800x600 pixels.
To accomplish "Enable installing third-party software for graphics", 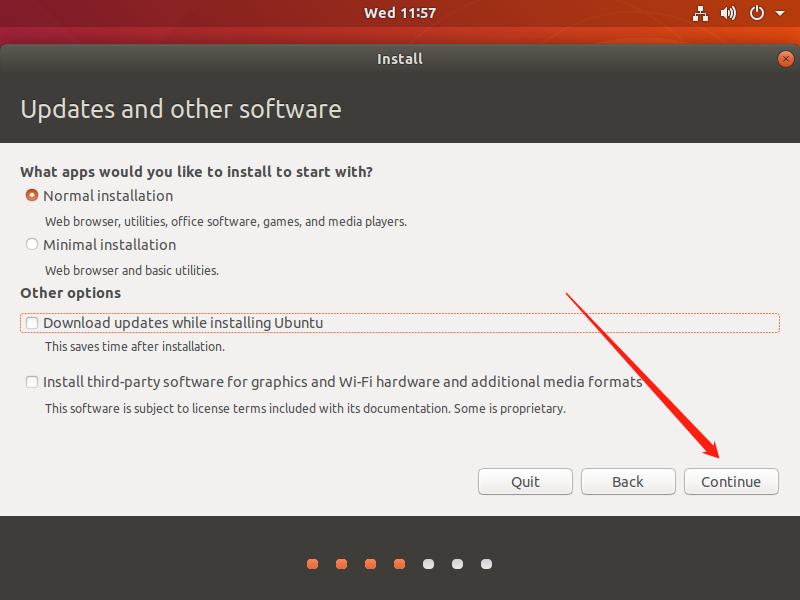I will click(31, 381).
